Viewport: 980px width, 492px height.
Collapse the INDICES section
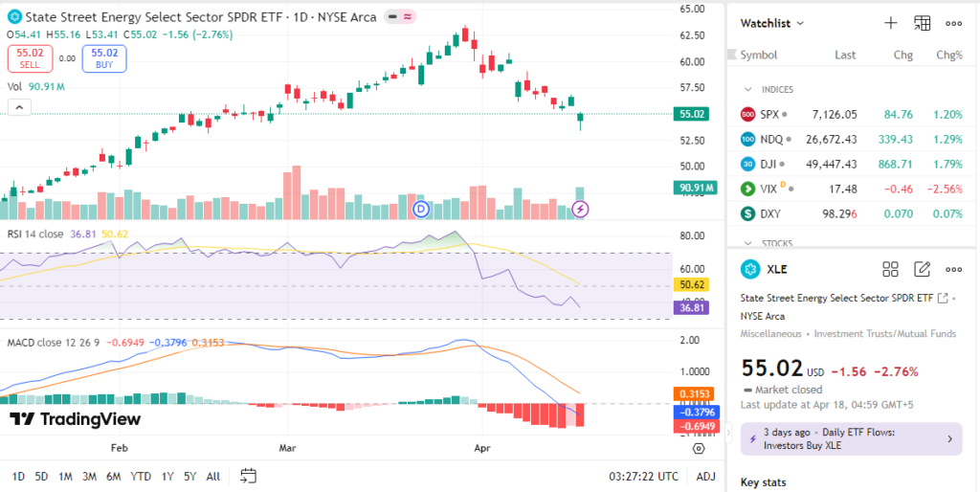tap(748, 90)
